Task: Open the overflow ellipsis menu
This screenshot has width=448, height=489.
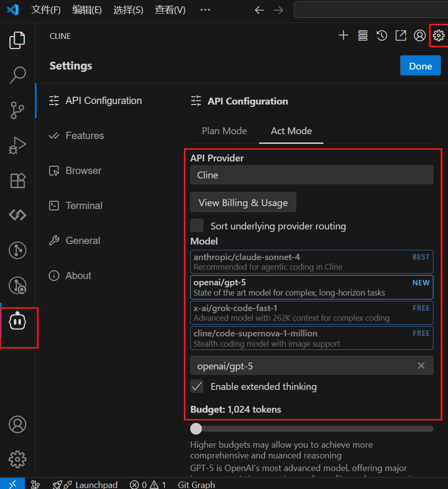Action: pyautogui.click(x=205, y=10)
